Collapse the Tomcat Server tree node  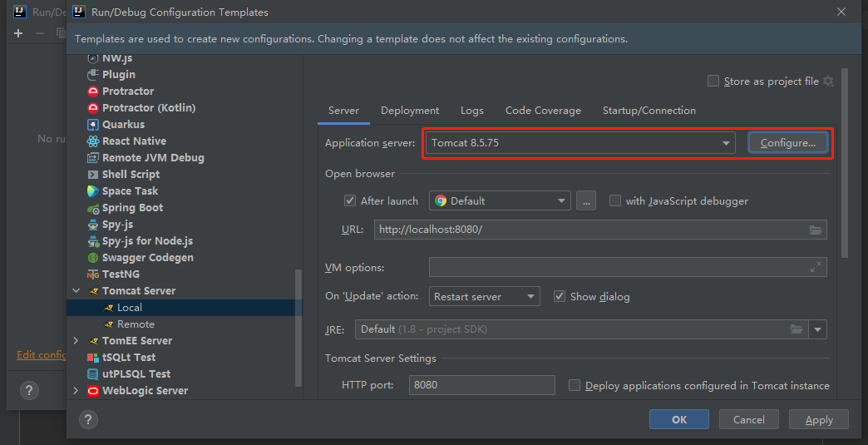(76, 291)
